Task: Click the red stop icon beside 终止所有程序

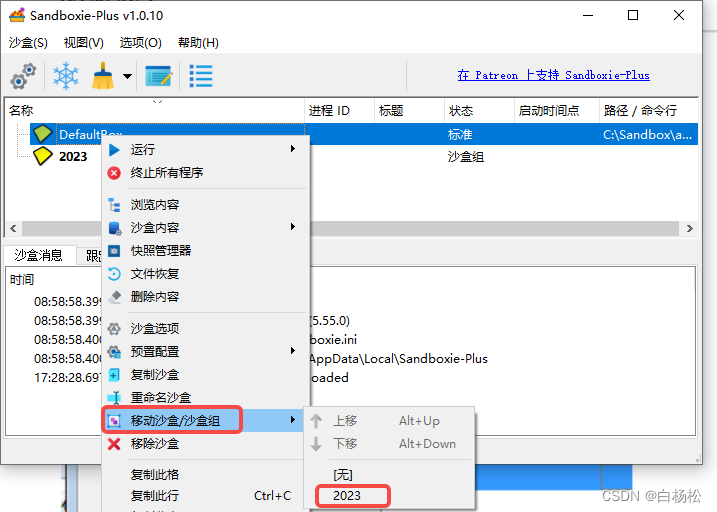Action: click(114, 173)
